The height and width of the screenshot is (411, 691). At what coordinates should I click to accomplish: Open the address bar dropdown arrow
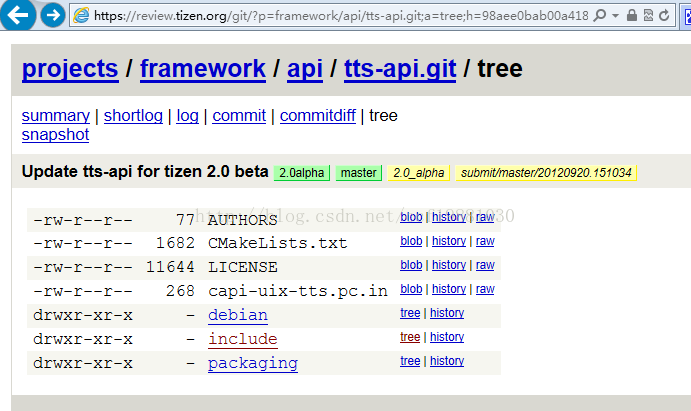click(x=616, y=15)
